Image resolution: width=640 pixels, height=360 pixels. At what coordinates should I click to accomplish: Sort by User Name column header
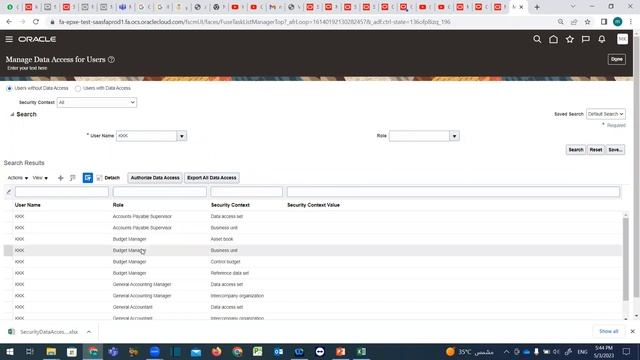click(28, 205)
